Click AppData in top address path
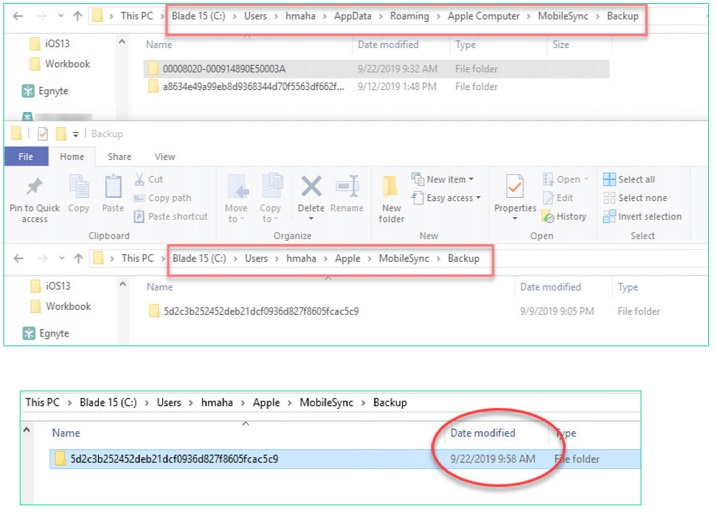717x512 pixels. (353, 16)
